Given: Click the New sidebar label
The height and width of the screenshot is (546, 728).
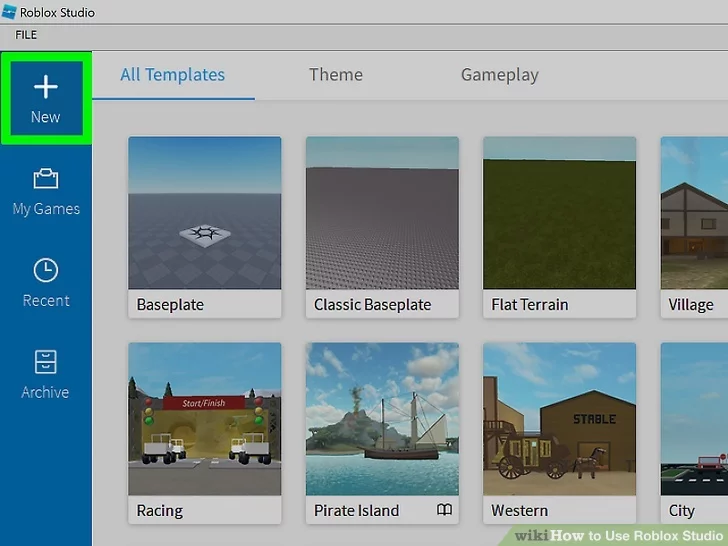Looking at the screenshot, I should coord(46,117).
